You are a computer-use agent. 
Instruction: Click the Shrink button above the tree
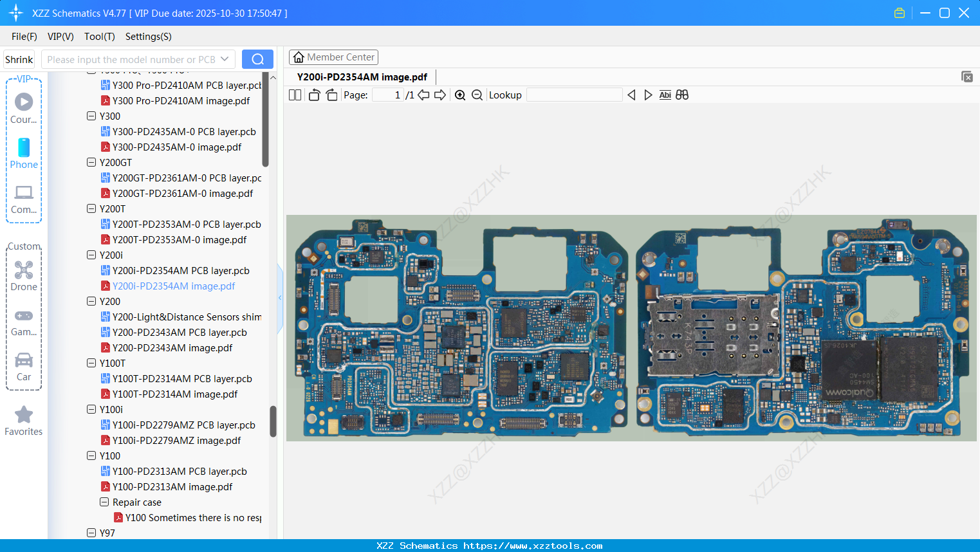[x=19, y=59]
